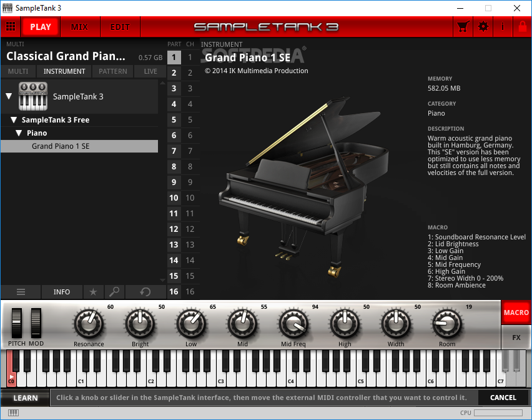
Task: Open the LIVE browser tab
Action: (150, 71)
